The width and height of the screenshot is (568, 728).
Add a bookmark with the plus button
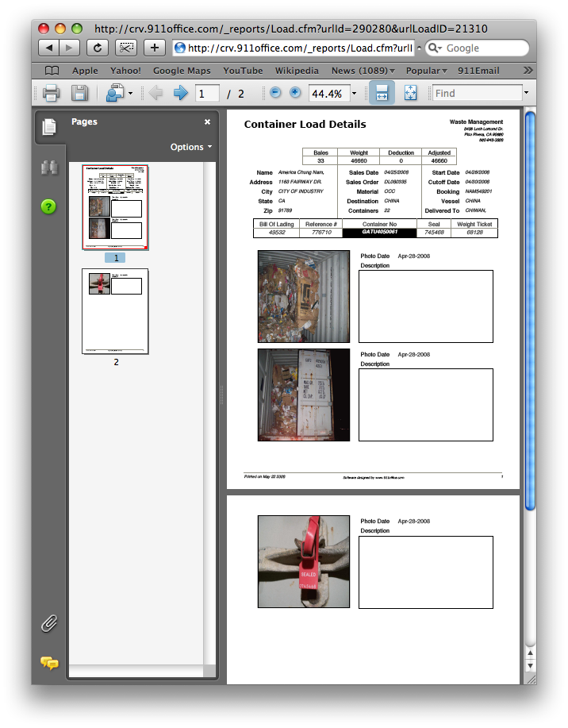[155, 48]
